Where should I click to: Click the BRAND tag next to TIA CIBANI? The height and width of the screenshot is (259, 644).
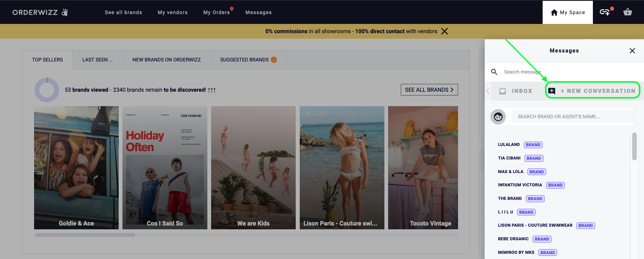point(534,158)
